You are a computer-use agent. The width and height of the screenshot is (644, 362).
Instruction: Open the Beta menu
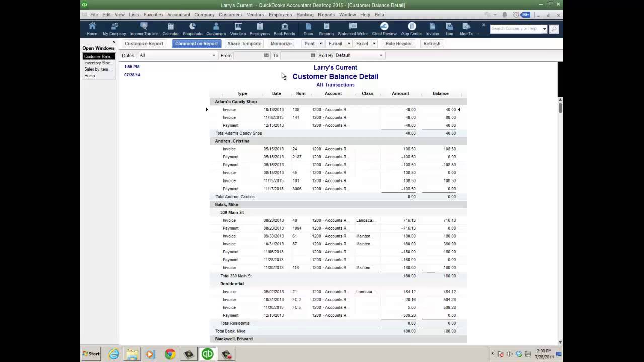click(x=379, y=15)
